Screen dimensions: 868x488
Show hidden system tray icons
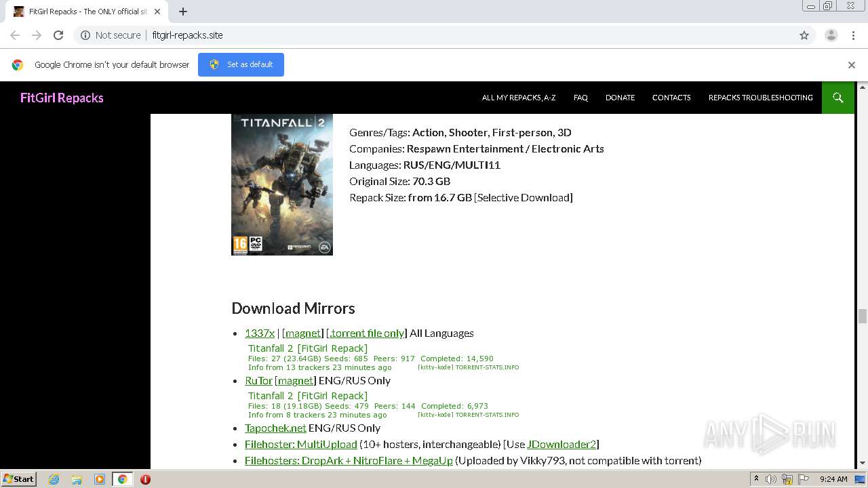pos(756,479)
